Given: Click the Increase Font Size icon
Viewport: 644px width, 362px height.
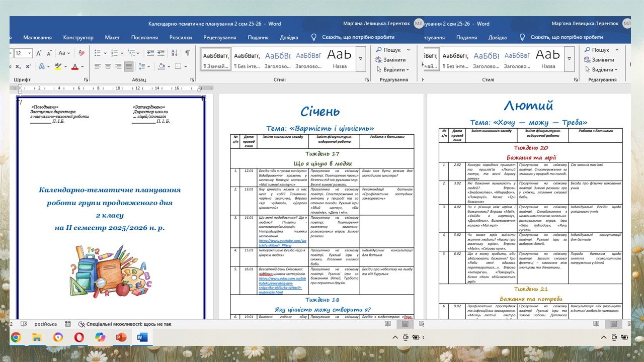Looking at the screenshot, I should click(40, 53).
